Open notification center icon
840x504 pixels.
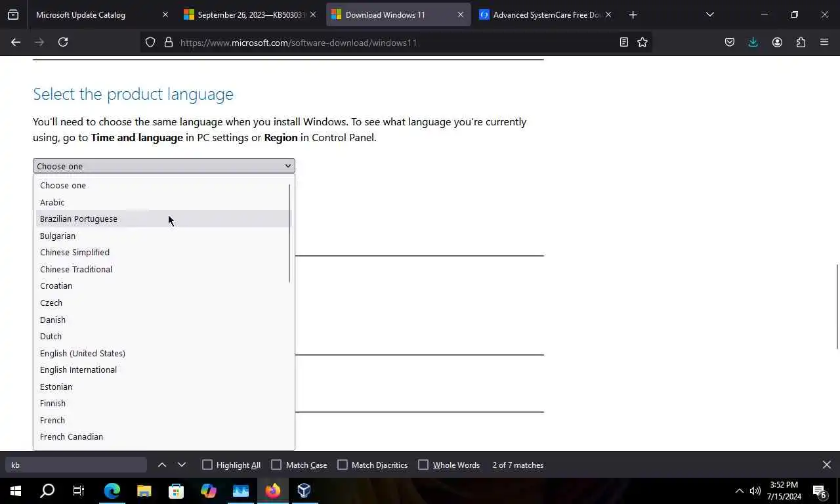tap(820, 491)
